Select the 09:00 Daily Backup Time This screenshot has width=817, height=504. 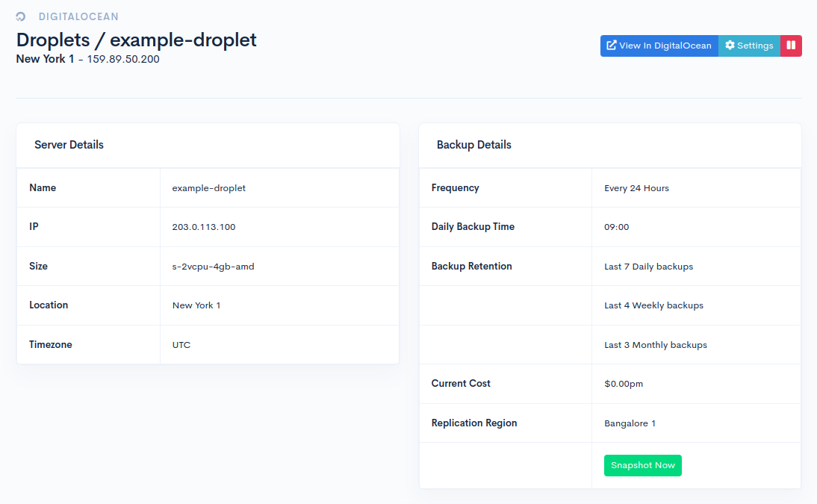point(615,227)
